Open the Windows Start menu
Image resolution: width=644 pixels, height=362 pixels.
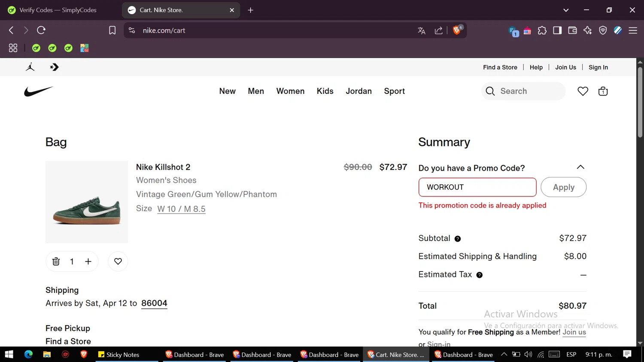(x=9, y=354)
